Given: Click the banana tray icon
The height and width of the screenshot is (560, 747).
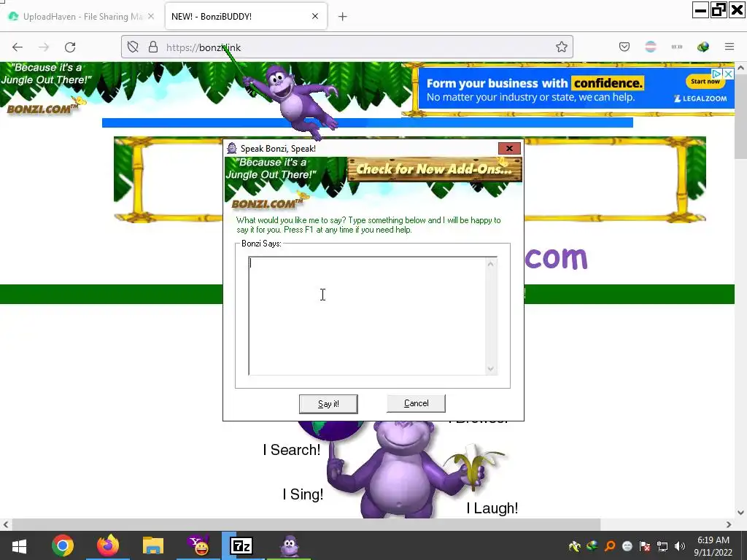Looking at the screenshot, I should point(575,546).
